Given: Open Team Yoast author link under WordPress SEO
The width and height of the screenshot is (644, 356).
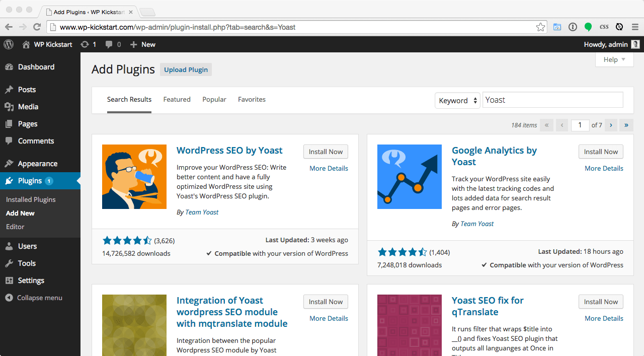Looking at the screenshot, I should coord(202,212).
